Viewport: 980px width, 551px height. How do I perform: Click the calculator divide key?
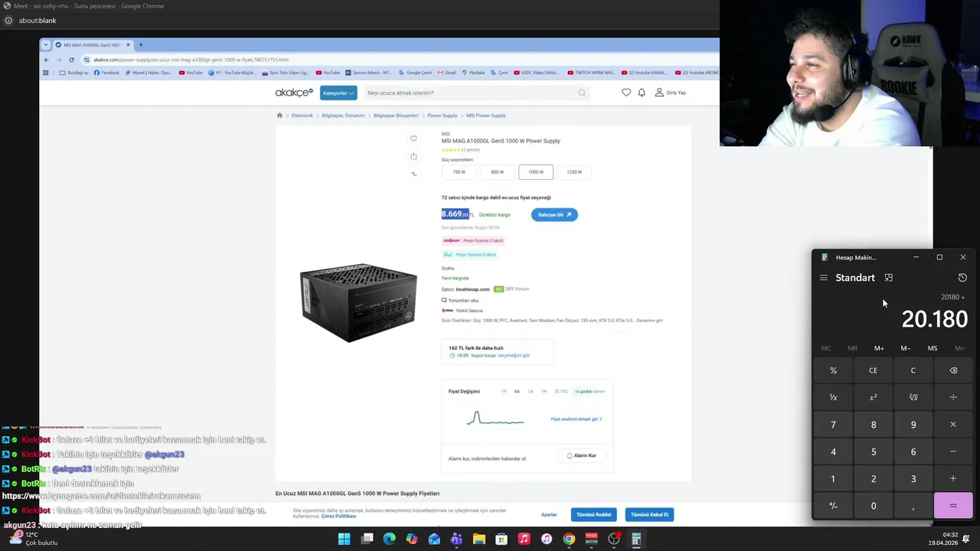click(x=953, y=397)
